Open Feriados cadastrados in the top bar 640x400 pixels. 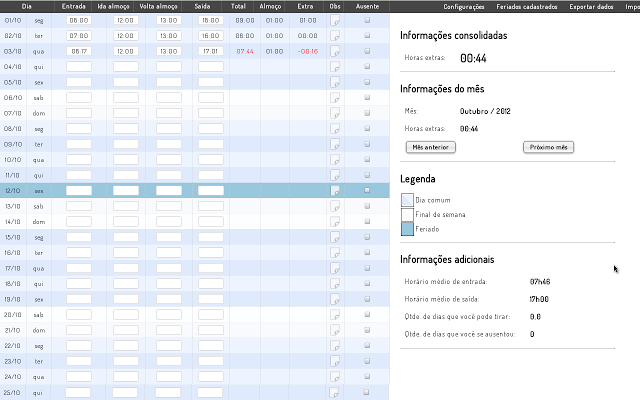click(526, 6)
